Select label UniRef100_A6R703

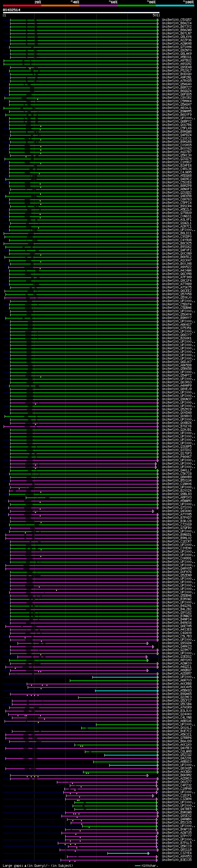(x=176, y=680)
